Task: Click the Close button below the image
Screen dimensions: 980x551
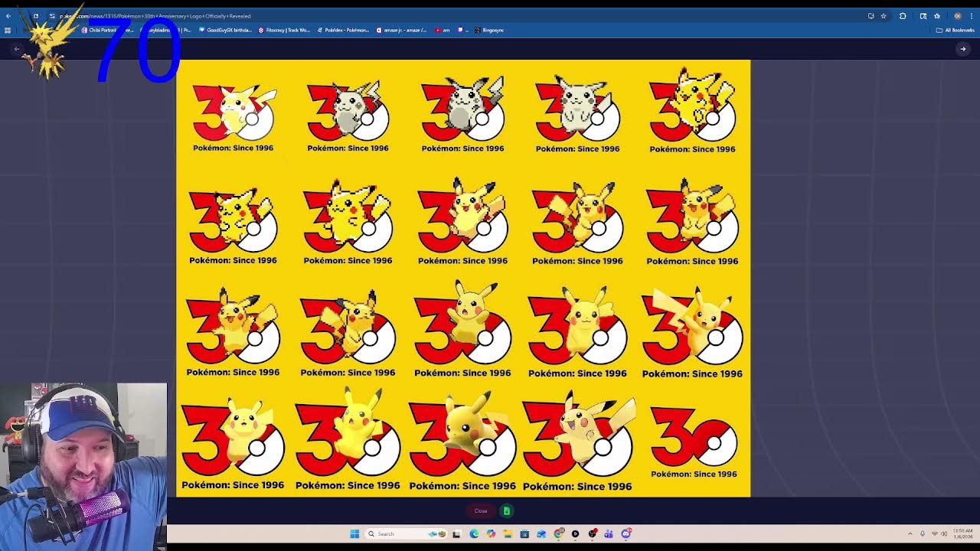Action: (481, 510)
